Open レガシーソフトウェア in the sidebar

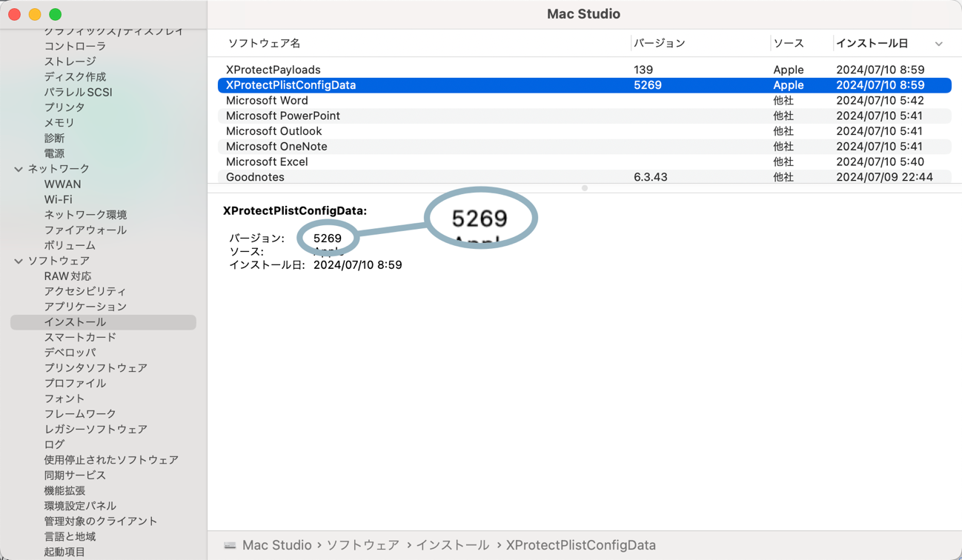[x=96, y=430]
